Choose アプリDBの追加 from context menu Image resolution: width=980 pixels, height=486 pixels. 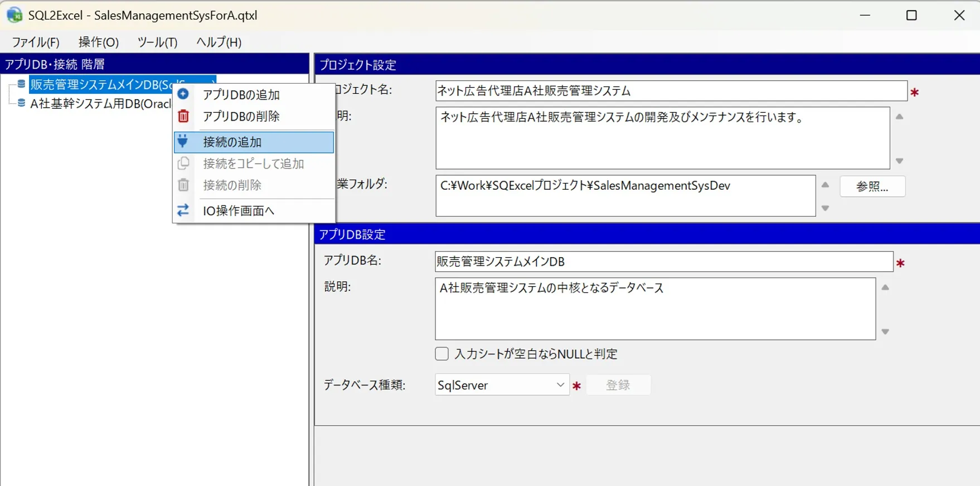tap(254, 94)
